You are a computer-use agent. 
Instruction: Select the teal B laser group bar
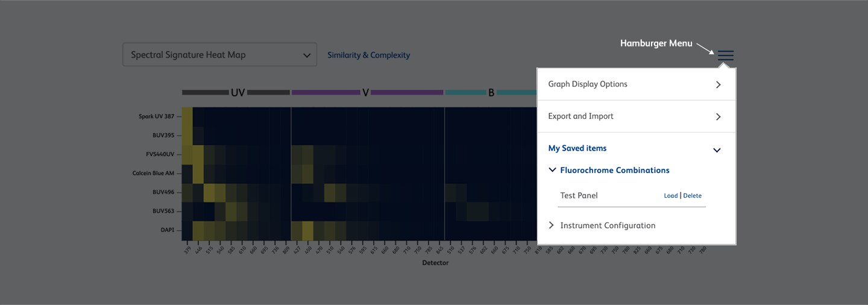[465, 93]
